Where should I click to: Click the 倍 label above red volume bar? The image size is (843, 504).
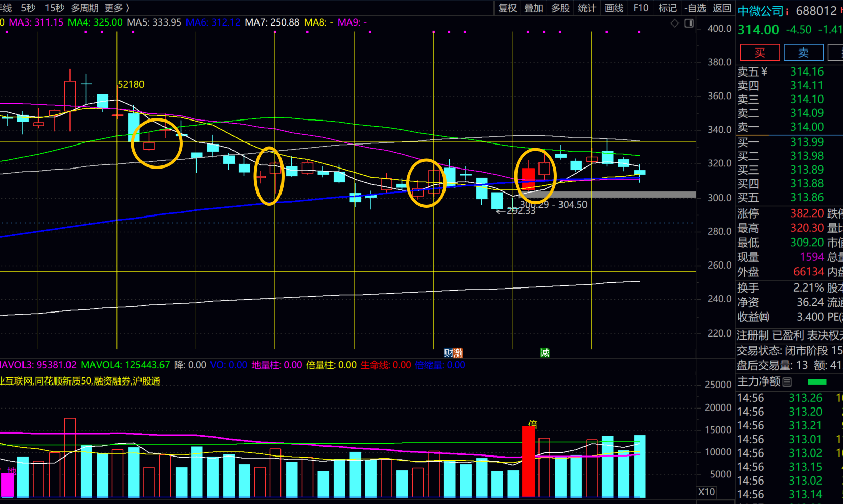(x=533, y=424)
